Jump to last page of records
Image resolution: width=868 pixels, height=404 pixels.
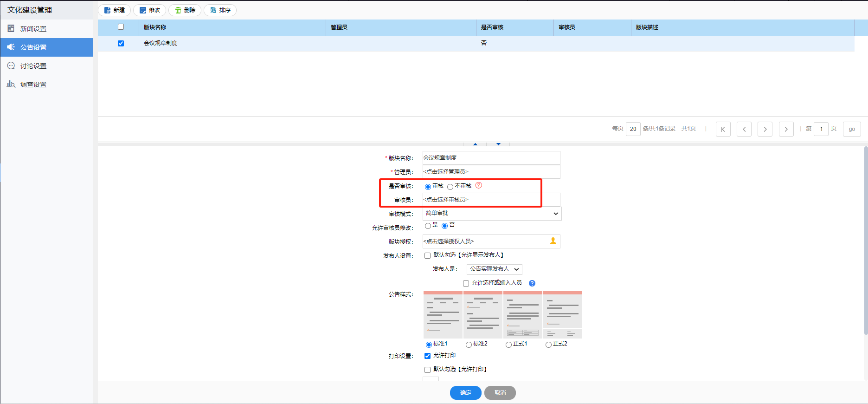click(x=786, y=129)
